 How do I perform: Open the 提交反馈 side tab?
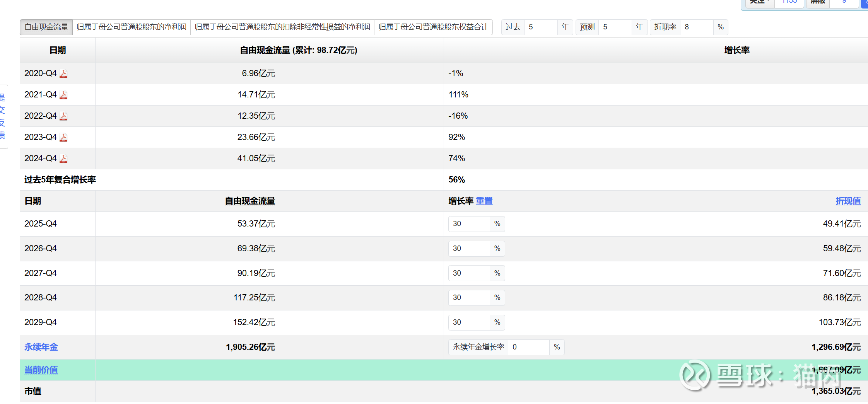tap(3, 116)
